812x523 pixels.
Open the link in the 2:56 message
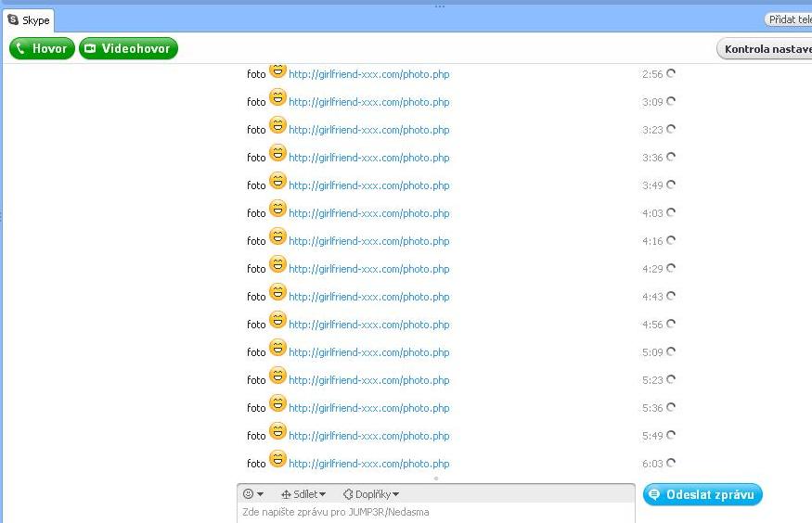368,74
